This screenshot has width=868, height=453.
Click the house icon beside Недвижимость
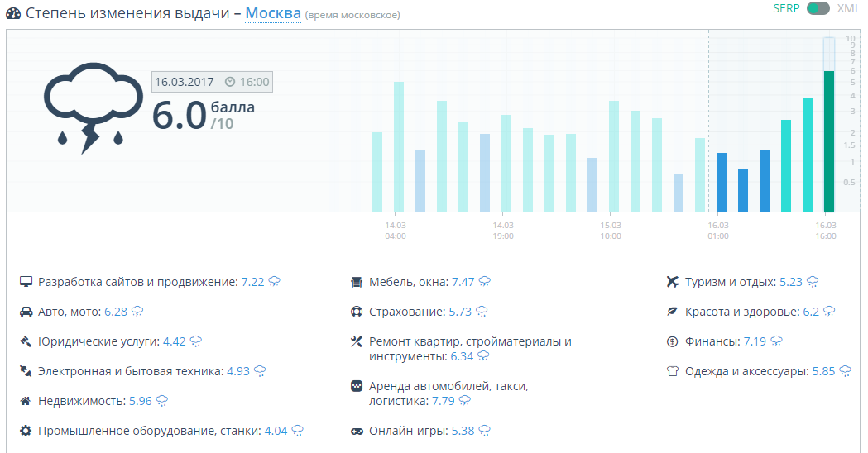26,401
